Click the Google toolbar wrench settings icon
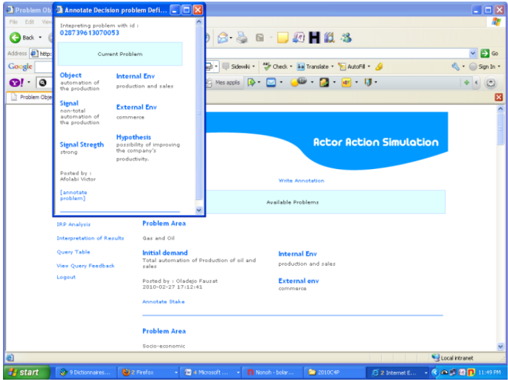 pos(456,67)
